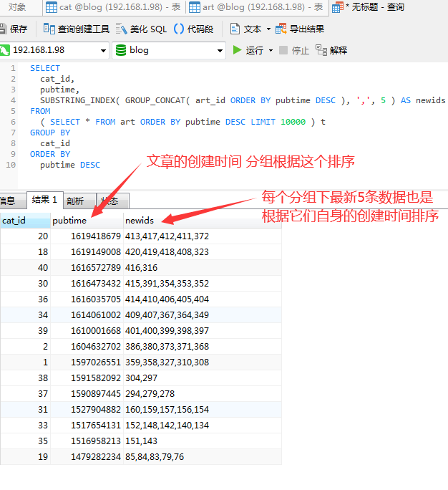Viewport: 448px width, 490px height.
Task: Select the 无标题 - 查询 tab
Action: [x=369, y=7]
